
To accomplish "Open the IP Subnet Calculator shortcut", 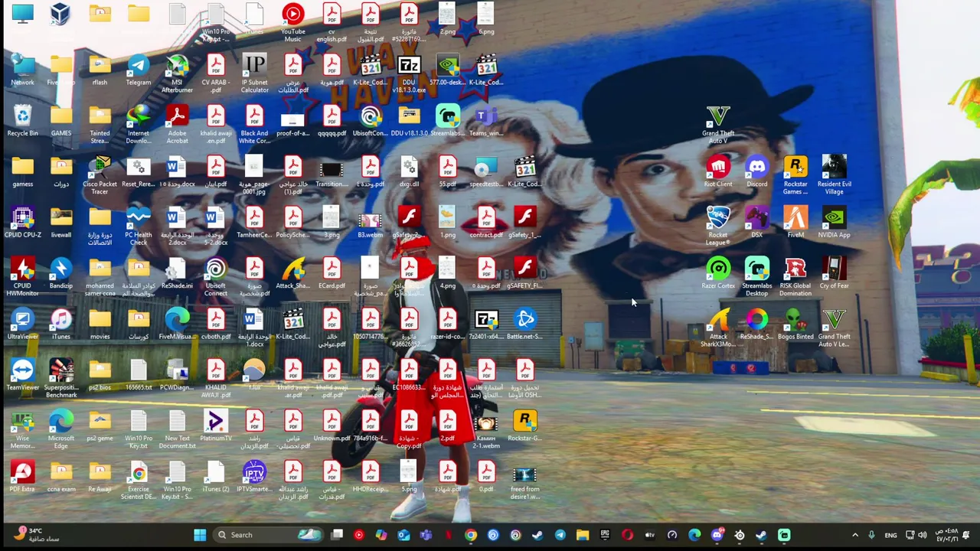I will tap(254, 74).
